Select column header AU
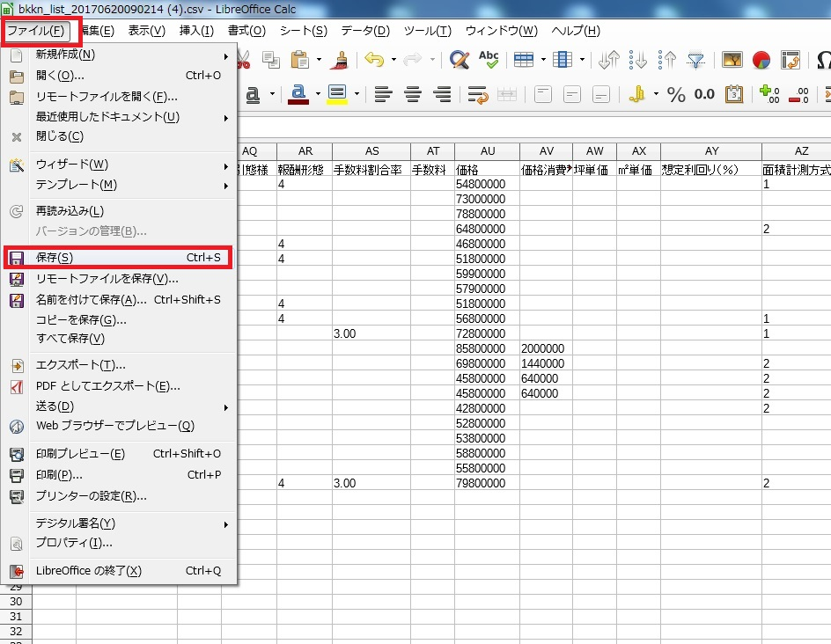 tap(487, 151)
